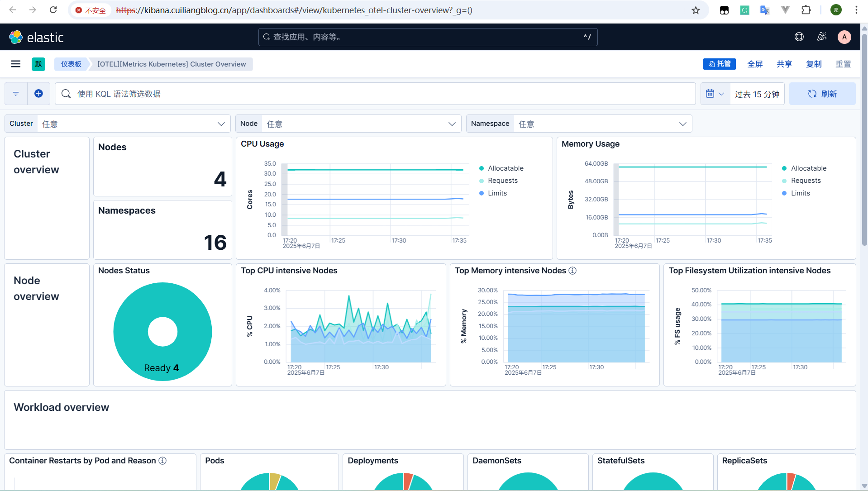Screen dimensions: 868x491
Task: Go back in browser history
Action: (13, 10)
